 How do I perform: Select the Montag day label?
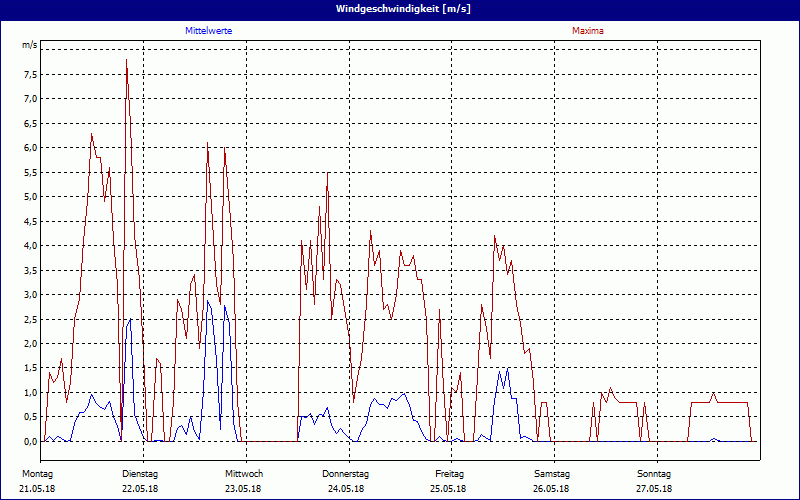(x=37, y=473)
